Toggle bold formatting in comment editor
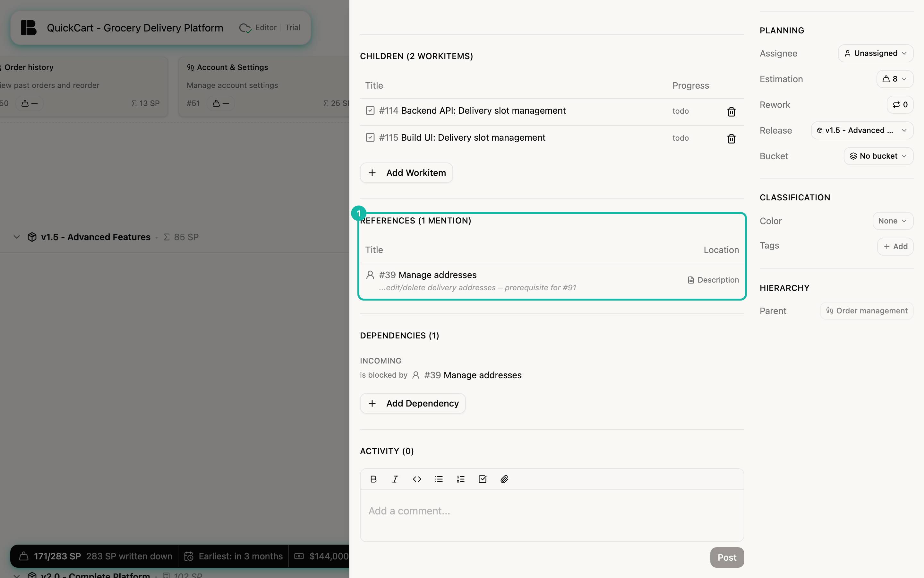The height and width of the screenshot is (578, 924). tap(373, 479)
